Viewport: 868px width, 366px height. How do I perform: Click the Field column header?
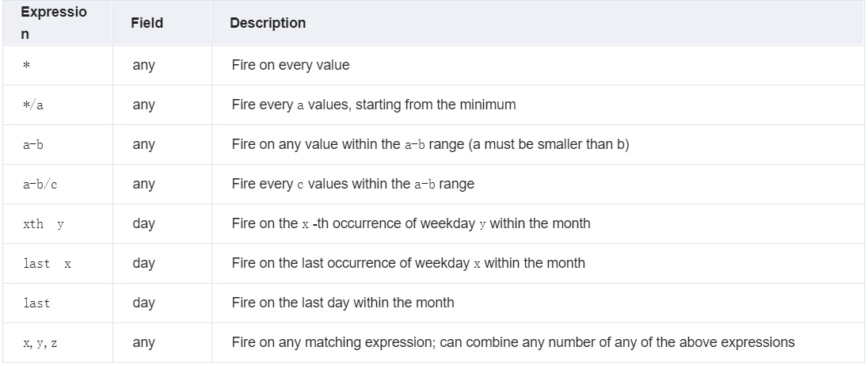[147, 23]
